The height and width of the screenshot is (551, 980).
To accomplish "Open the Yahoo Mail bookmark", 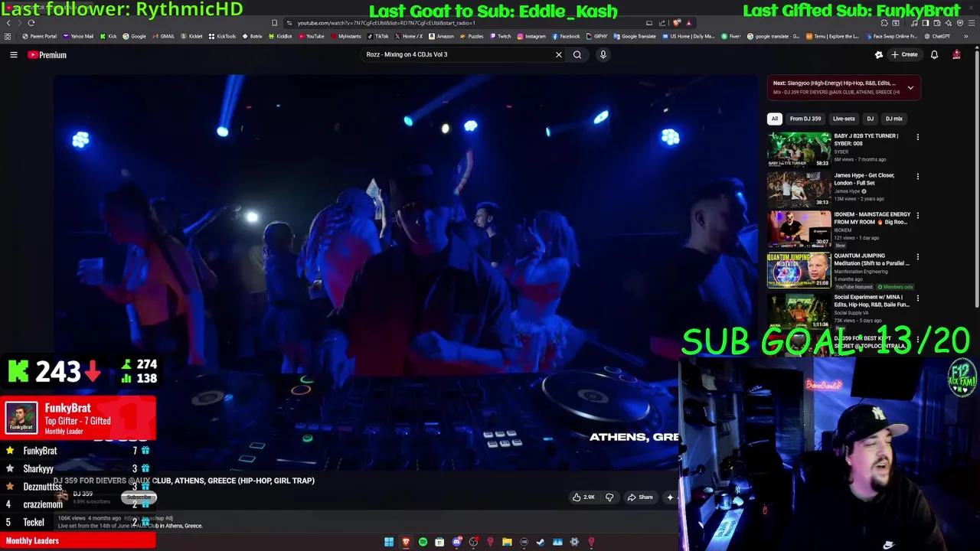I will [78, 36].
